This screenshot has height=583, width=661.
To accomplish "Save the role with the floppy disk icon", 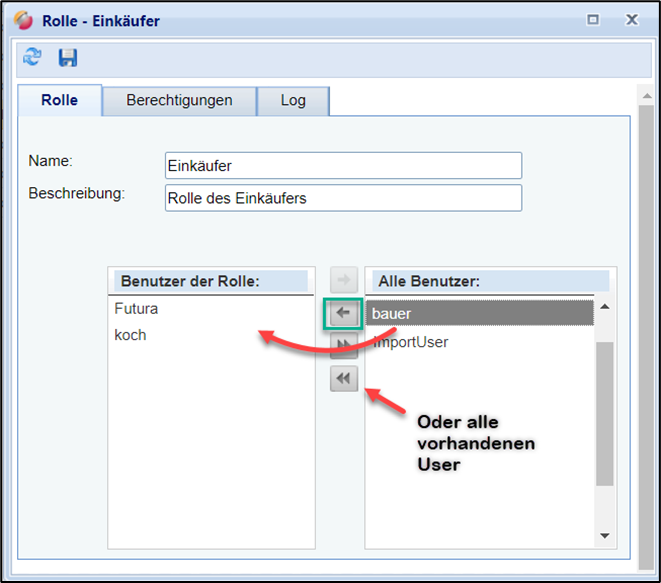I will [x=68, y=58].
